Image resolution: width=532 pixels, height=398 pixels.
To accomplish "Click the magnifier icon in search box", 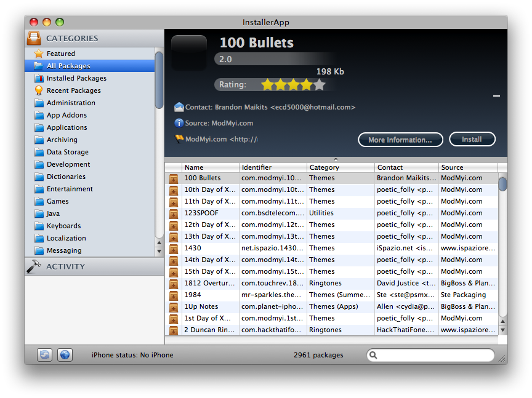I will pyautogui.click(x=373, y=355).
